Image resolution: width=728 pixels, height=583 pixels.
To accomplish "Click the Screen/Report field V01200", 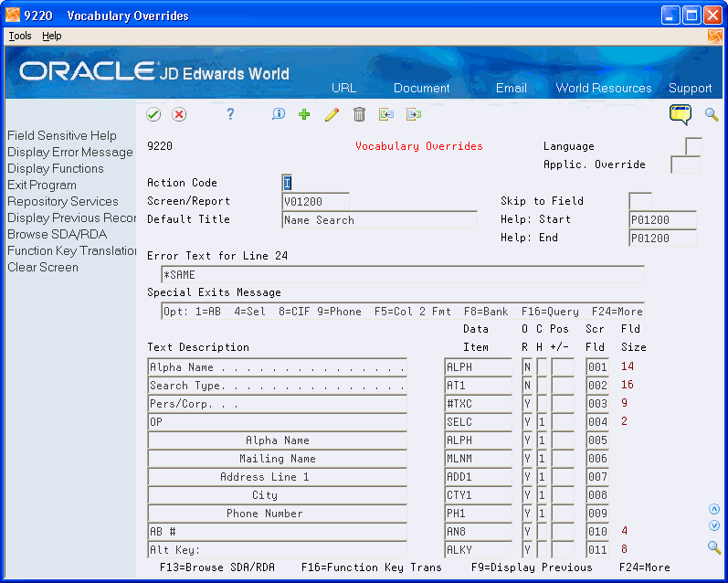I will (x=315, y=201).
